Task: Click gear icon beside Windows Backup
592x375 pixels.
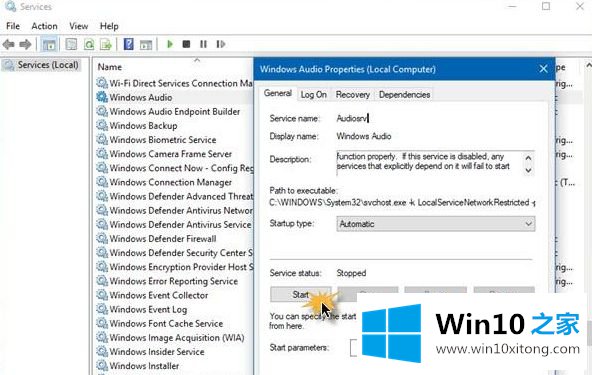Action: pyautogui.click(x=102, y=125)
